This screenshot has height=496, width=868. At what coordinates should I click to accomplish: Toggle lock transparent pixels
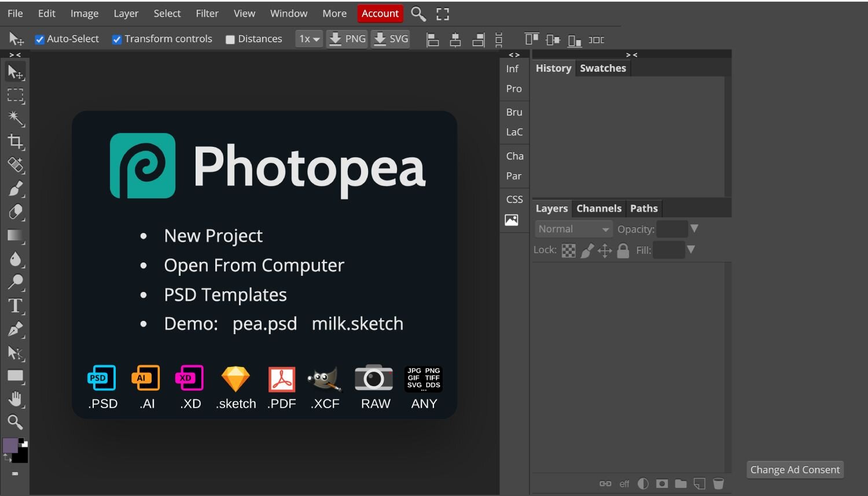click(x=569, y=250)
